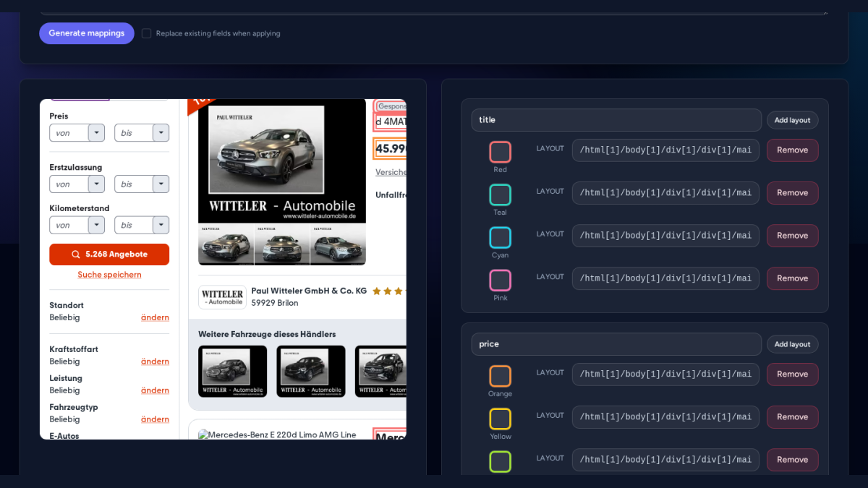
Task: Click the price field name input
Action: pos(616,344)
